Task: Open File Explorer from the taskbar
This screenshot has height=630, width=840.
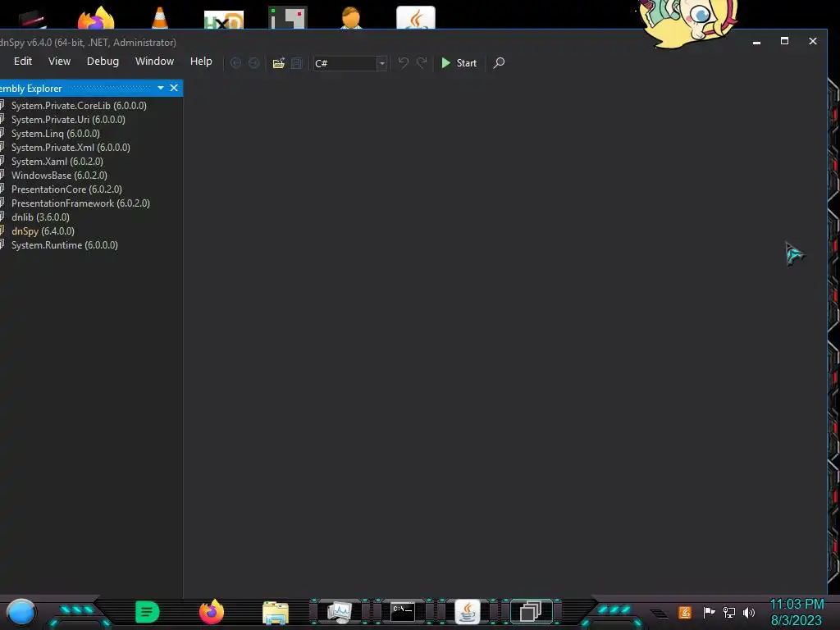Action: pos(276,613)
